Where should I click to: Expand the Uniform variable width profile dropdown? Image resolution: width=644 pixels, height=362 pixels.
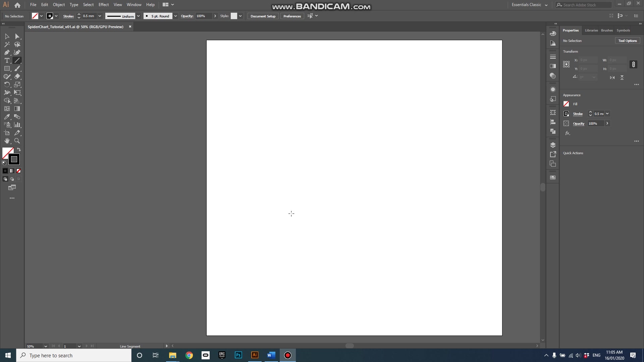point(138,16)
